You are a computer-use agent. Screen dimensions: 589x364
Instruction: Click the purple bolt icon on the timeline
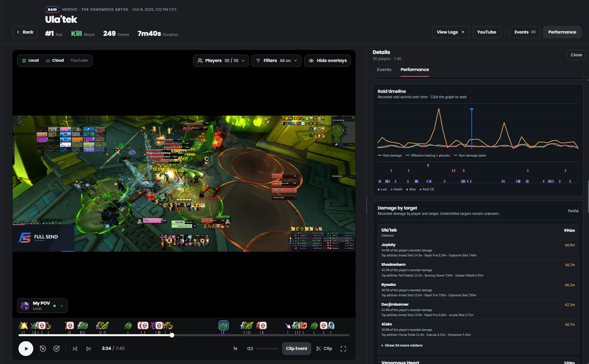coord(288,326)
